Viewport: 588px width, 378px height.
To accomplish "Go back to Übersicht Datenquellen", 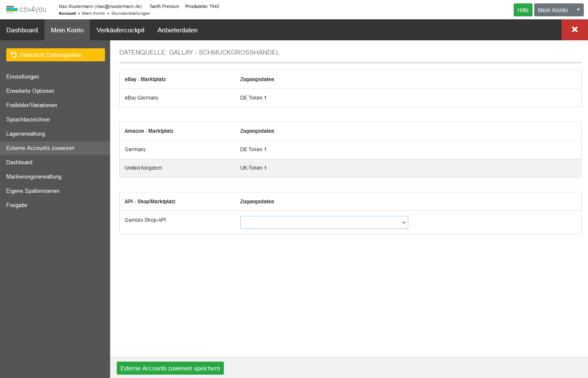I will (x=55, y=55).
